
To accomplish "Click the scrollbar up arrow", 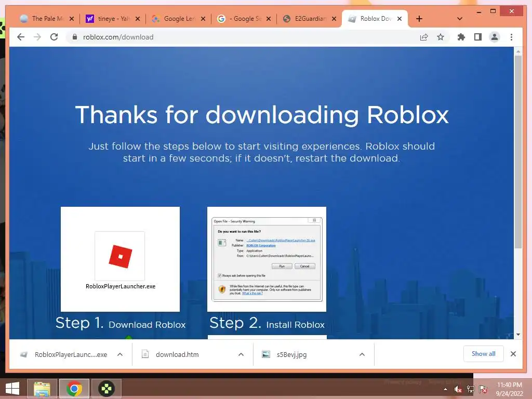I will point(518,51).
